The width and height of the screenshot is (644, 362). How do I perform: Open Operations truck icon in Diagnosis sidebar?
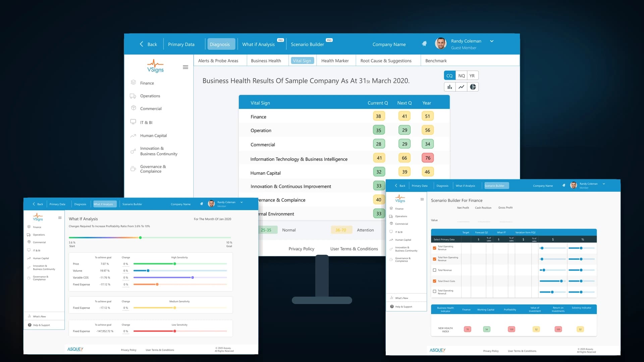pos(133,96)
